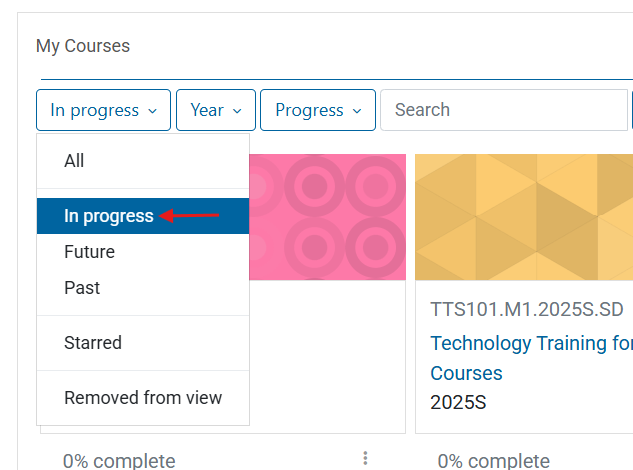
Task: Select All from the filter menu
Action: click(75, 161)
